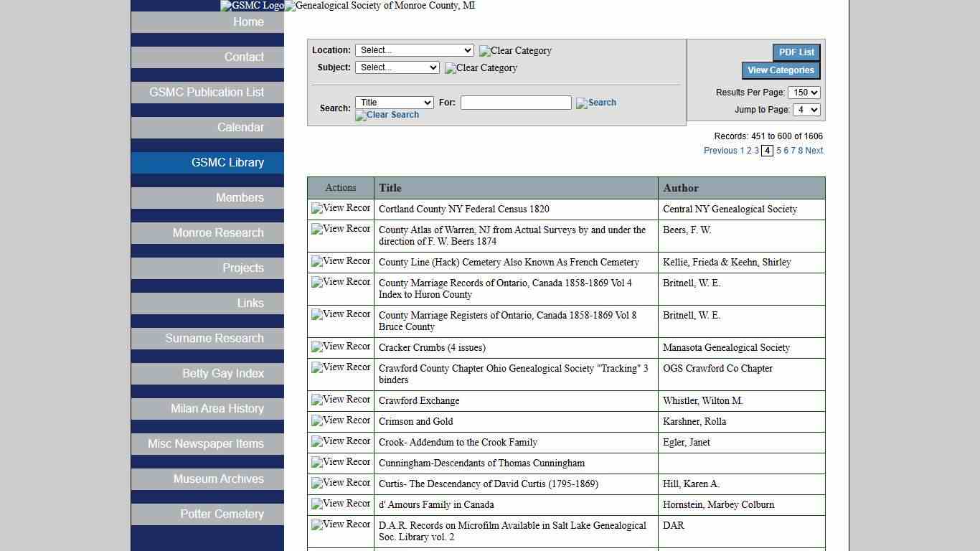
Task: View Record for d' Amours Family in Canada
Action: point(340,504)
